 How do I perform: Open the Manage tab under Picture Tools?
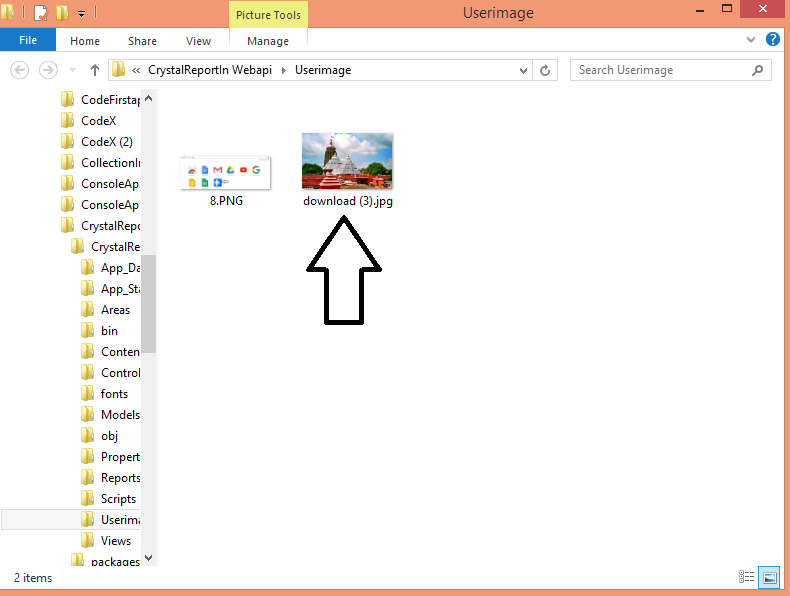(x=268, y=41)
